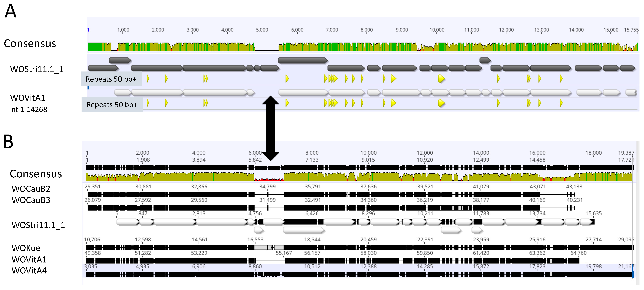Click the nt 1-14268 label
The height and width of the screenshot is (290, 644).
[x=29, y=110]
